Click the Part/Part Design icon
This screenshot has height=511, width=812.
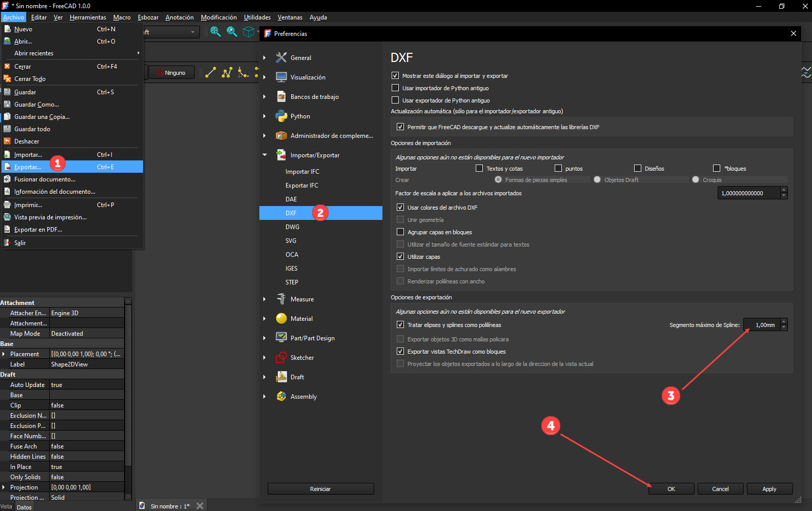281,338
